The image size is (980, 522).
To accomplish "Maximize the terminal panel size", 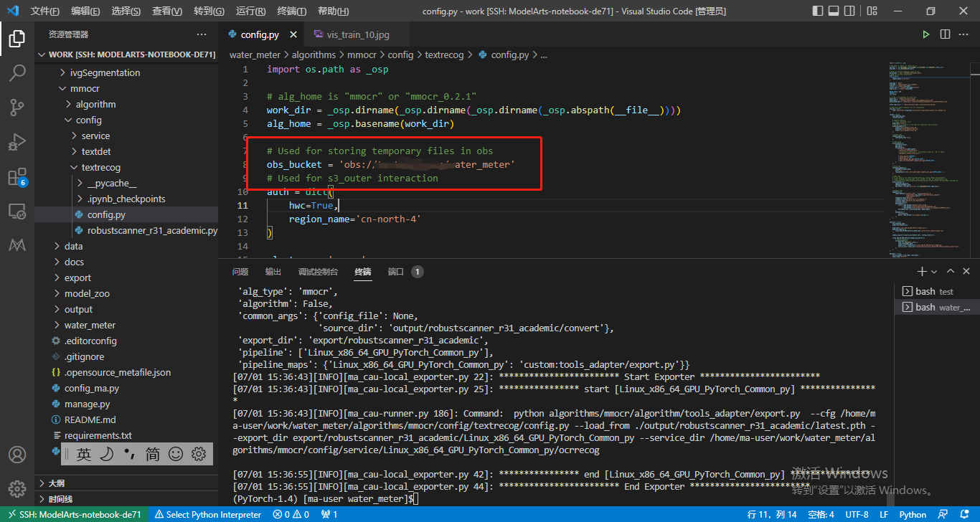I will click(951, 272).
